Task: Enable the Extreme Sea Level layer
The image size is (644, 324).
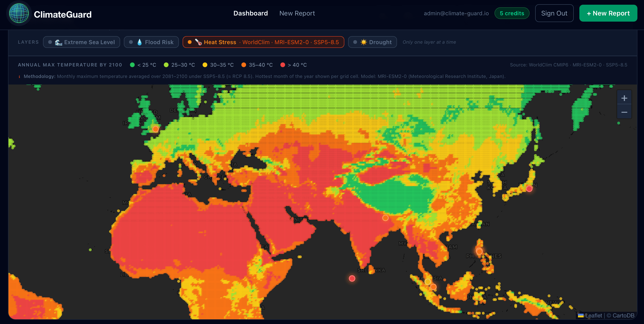Action: click(82, 42)
